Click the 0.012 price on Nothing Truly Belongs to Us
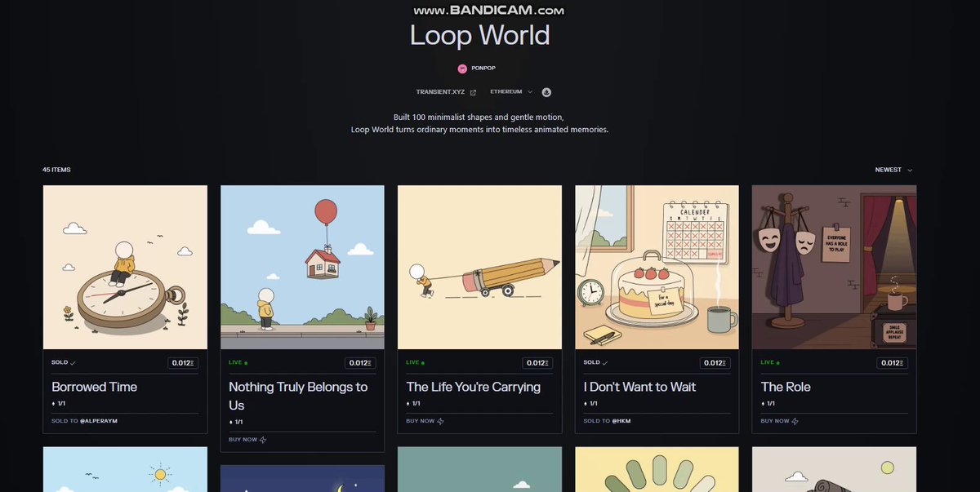This screenshot has width=980, height=492. [x=361, y=363]
